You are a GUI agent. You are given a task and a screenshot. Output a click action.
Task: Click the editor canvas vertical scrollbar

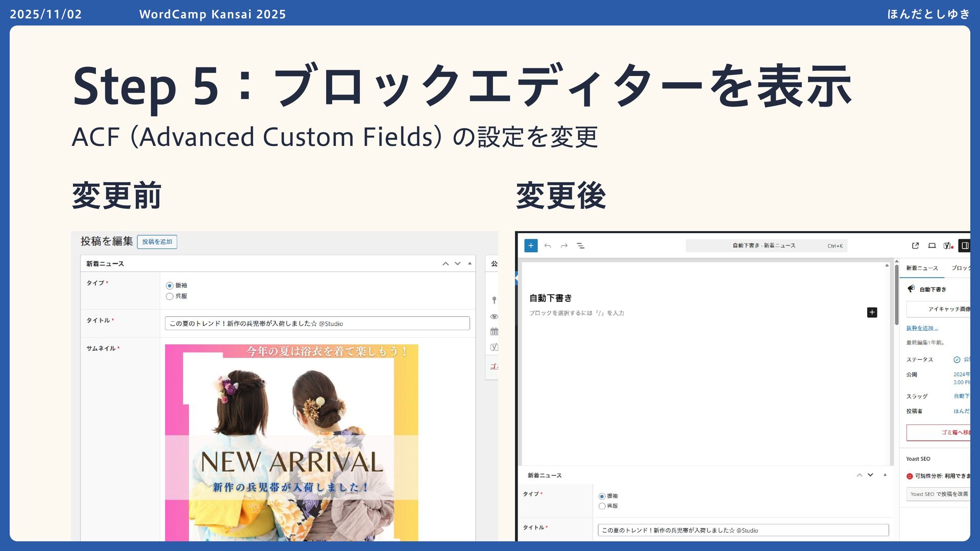pyautogui.click(x=896, y=296)
